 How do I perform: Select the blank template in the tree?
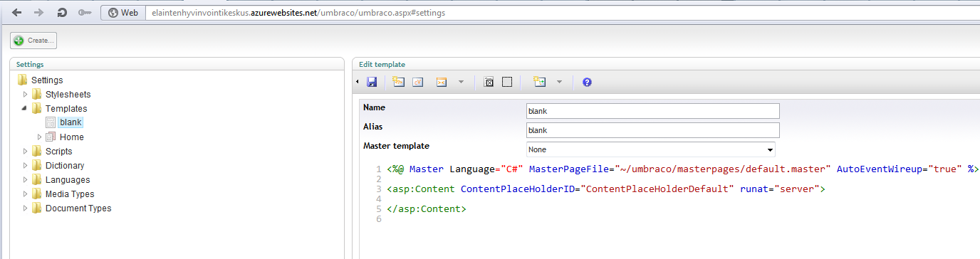[x=71, y=122]
